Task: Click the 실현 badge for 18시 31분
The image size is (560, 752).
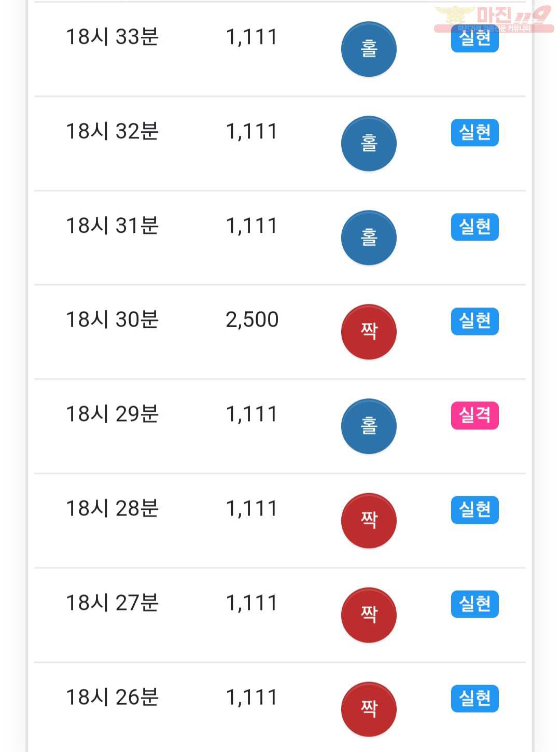Action: tap(475, 227)
